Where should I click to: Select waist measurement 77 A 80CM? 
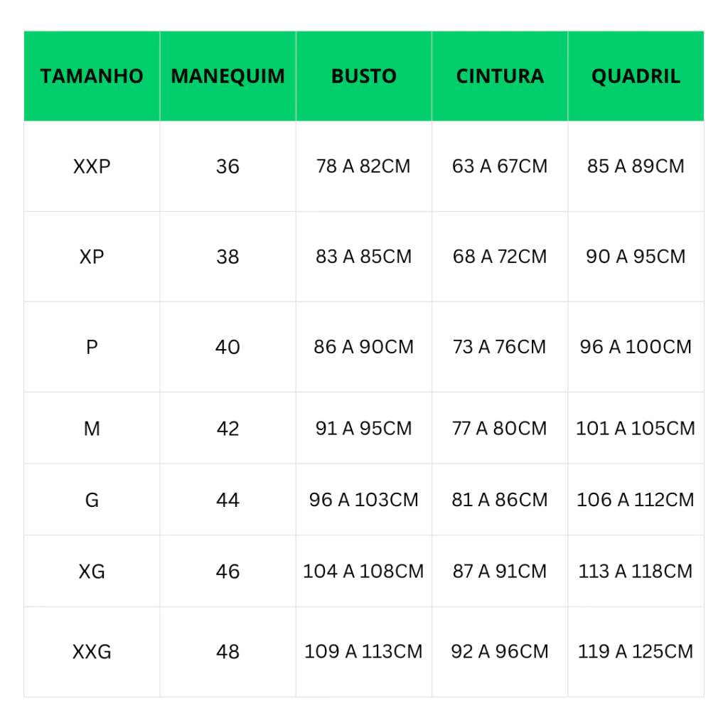pos(500,428)
